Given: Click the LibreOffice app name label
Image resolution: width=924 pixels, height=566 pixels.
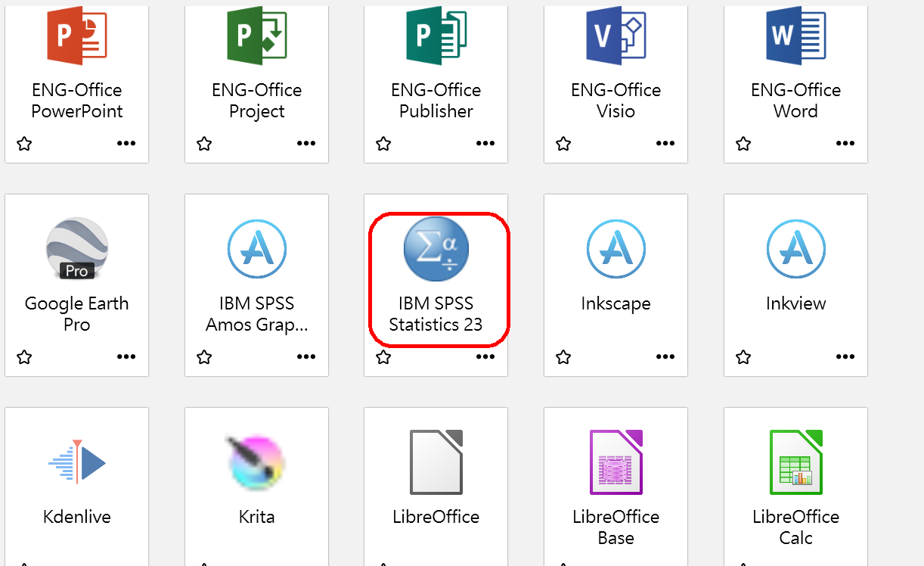Looking at the screenshot, I should [436, 518].
